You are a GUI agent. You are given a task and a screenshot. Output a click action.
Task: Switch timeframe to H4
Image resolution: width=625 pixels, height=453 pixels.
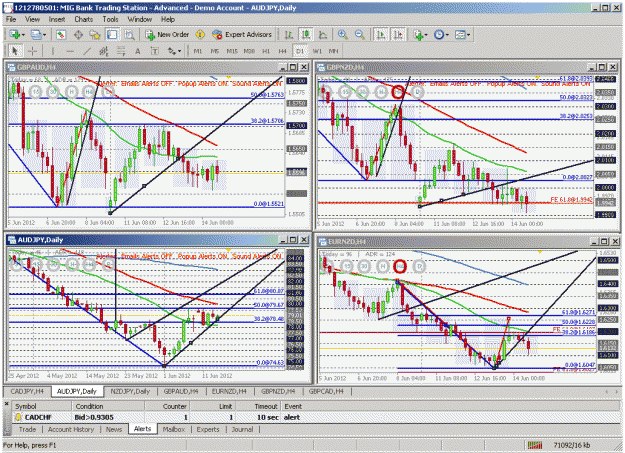coord(282,51)
